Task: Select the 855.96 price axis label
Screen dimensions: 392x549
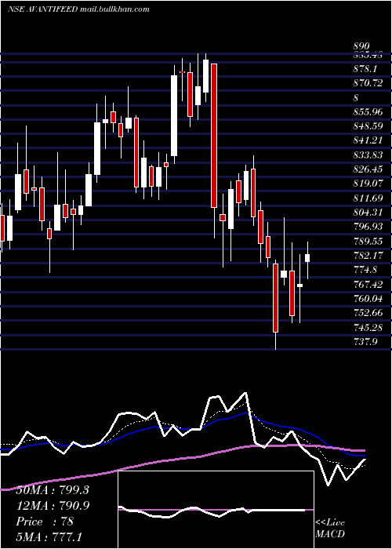Action: click(368, 112)
